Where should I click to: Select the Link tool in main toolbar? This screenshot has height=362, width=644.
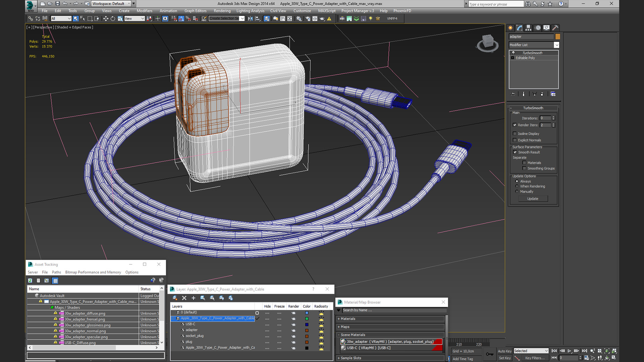[31, 18]
